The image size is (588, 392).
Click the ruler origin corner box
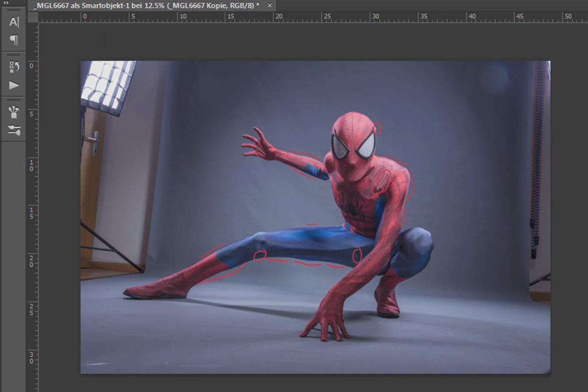tap(33, 17)
